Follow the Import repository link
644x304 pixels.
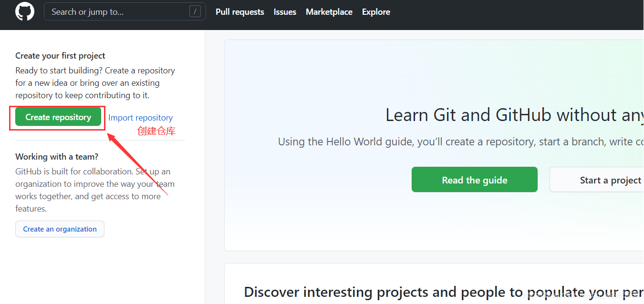click(141, 118)
